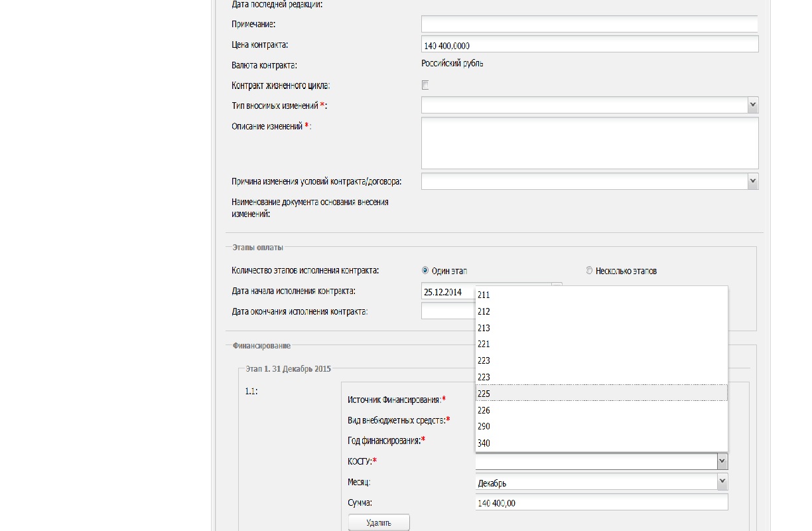Click Дата окончания исполнения контракта field

pyautogui.click(x=448, y=311)
